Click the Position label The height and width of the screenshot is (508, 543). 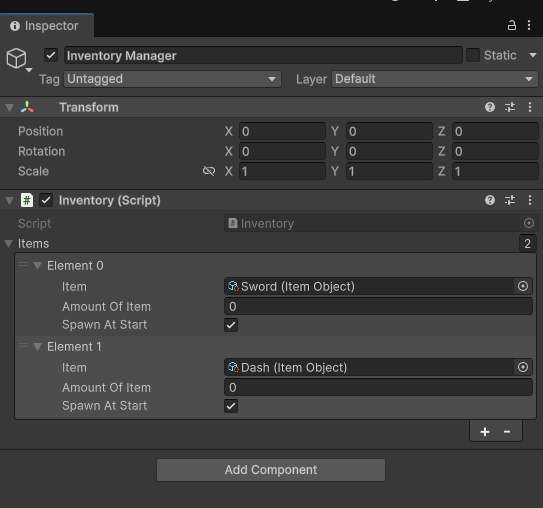(41, 132)
